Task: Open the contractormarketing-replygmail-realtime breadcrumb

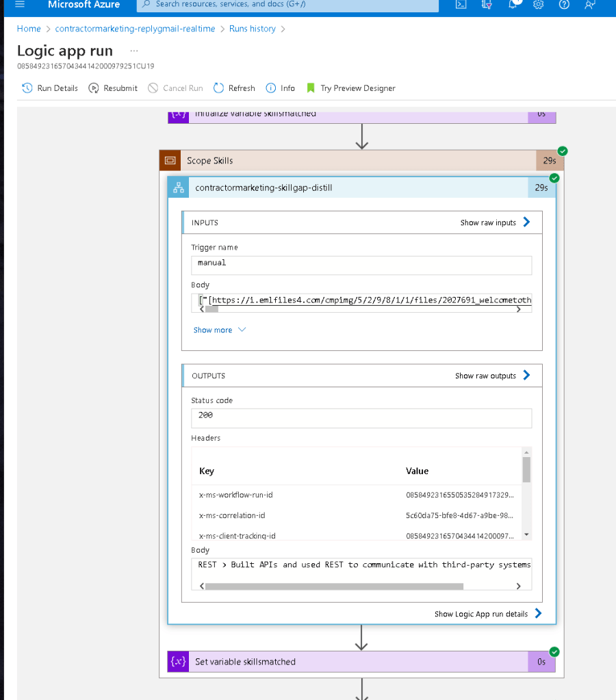Action: (x=135, y=29)
